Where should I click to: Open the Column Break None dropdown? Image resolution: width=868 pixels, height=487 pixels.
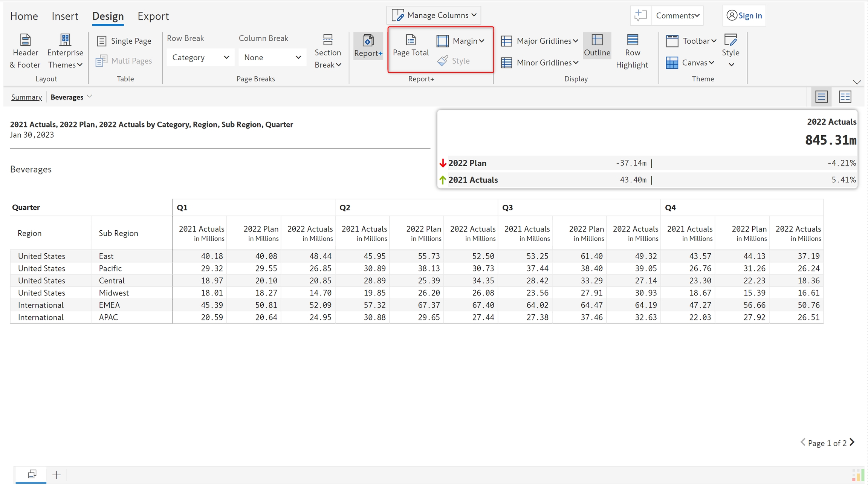(272, 57)
